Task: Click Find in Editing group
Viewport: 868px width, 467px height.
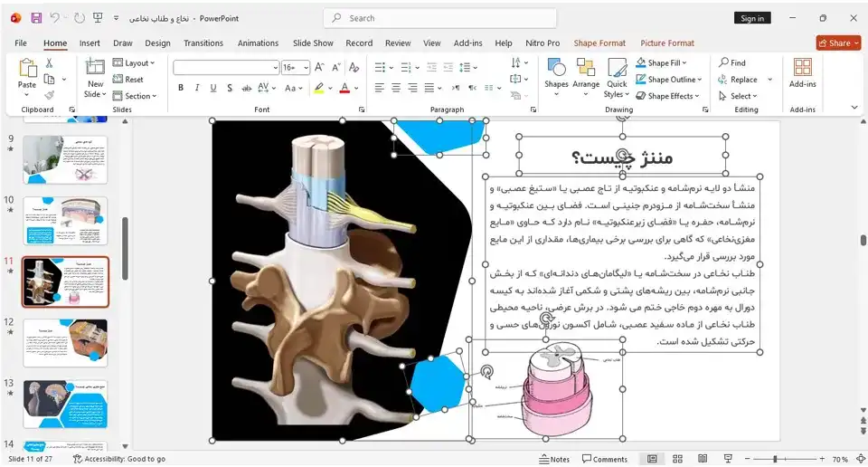Action: (732, 62)
